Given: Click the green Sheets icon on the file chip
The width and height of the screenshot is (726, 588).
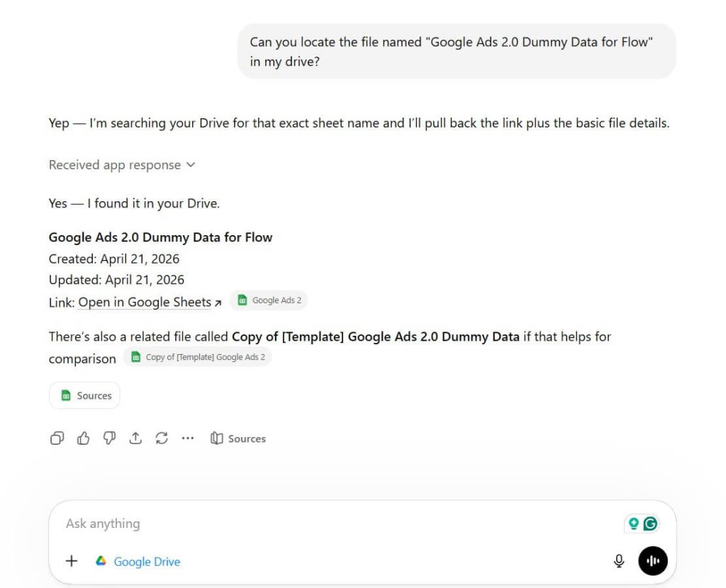Looking at the screenshot, I should (x=243, y=300).
